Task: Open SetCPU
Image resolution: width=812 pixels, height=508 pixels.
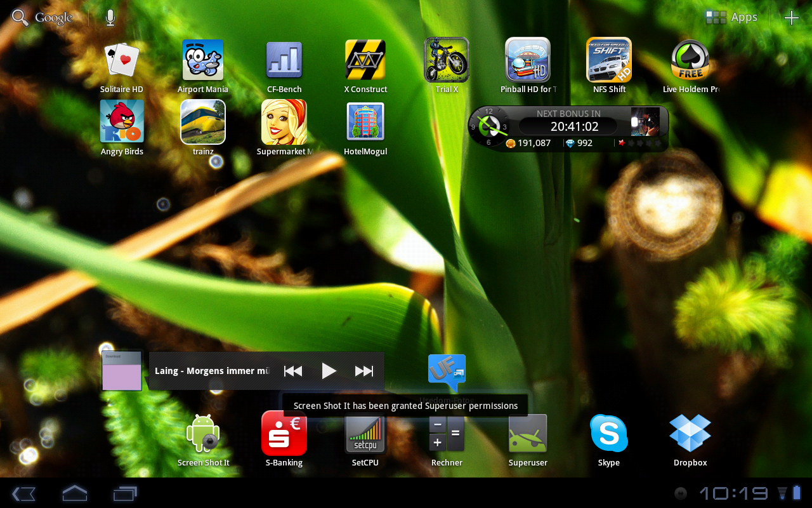Action: pos(365,440)
